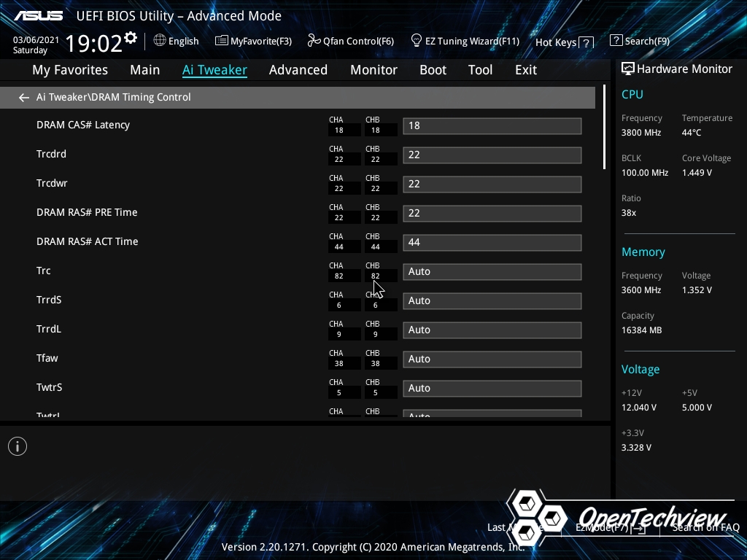747x560 pixels.
Task: Edit the Trcdwr value field
Action: 492,184
